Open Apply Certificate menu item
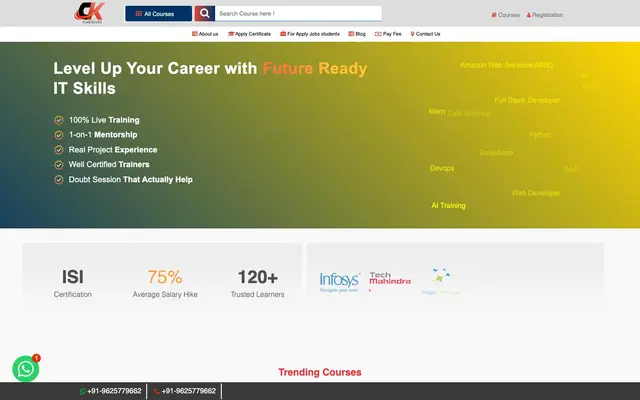 tap(249, 34)
